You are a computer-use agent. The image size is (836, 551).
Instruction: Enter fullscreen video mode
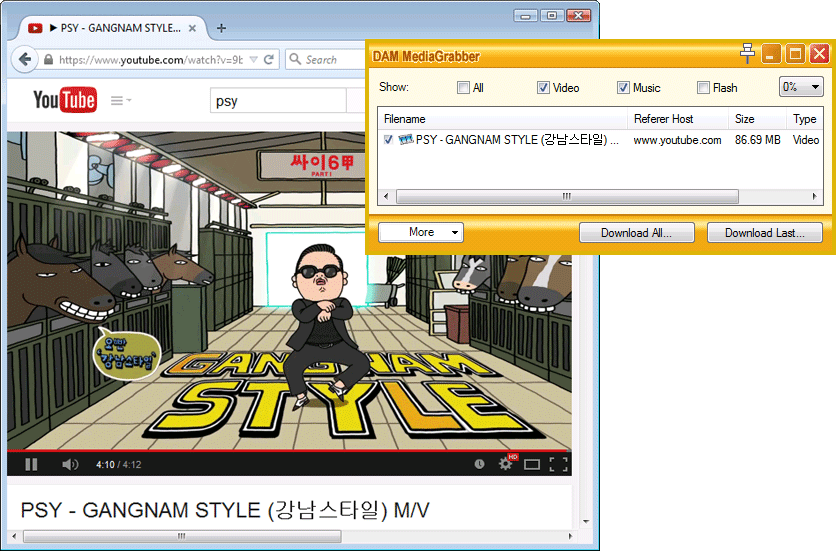pos(558,465)
